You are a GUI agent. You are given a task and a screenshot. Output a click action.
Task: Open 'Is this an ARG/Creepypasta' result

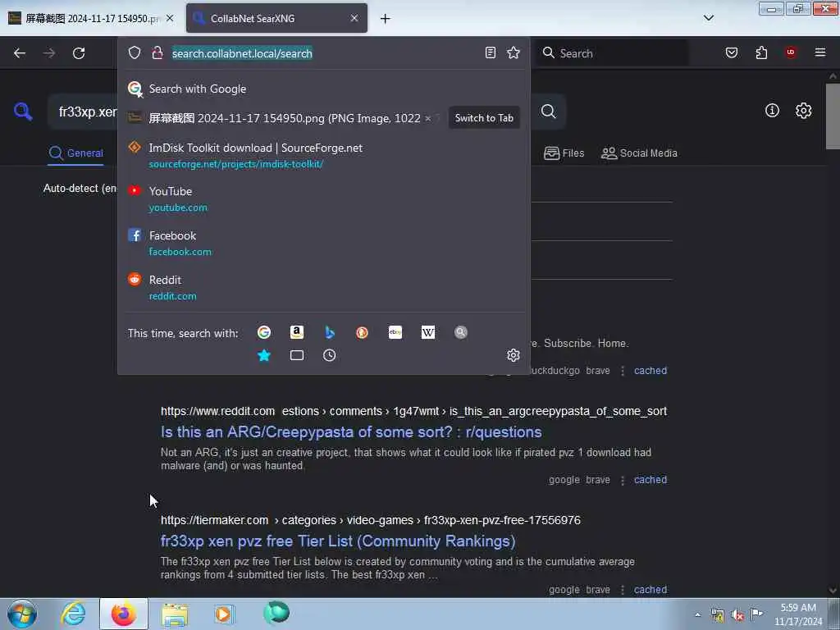[351, 431]
